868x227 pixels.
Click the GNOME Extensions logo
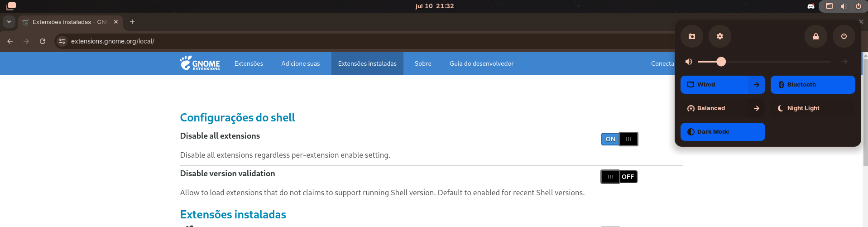click(200, 63)
